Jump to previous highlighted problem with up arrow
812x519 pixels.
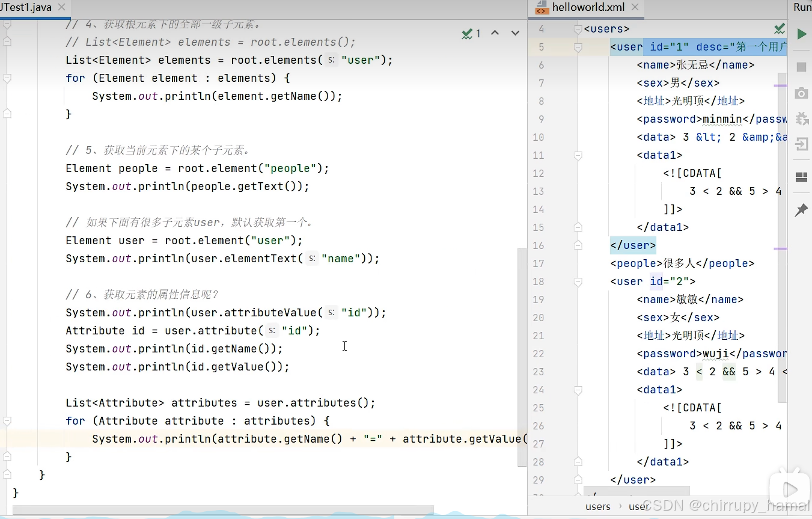(x=495, y=33)
